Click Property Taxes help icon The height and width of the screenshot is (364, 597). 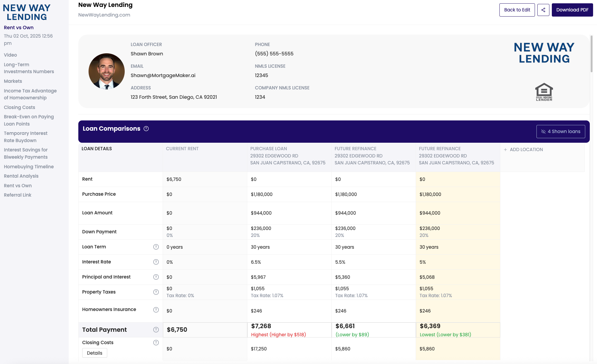156,292
